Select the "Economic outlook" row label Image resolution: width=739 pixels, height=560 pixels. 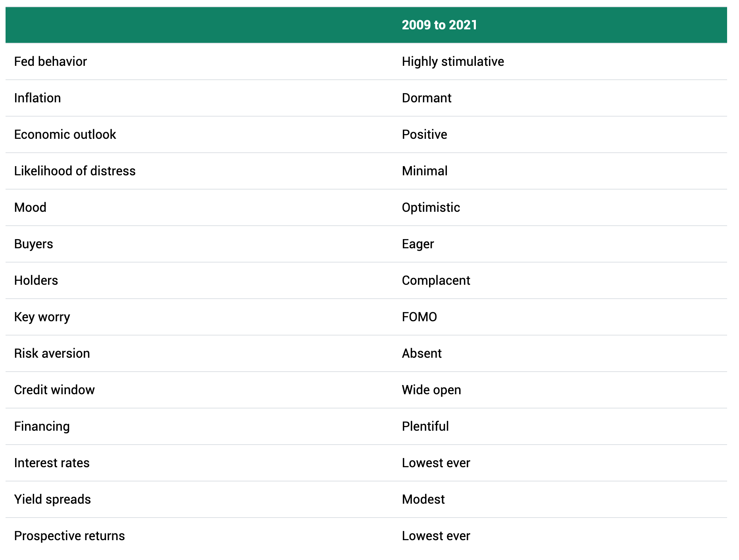tap(65, 134)
